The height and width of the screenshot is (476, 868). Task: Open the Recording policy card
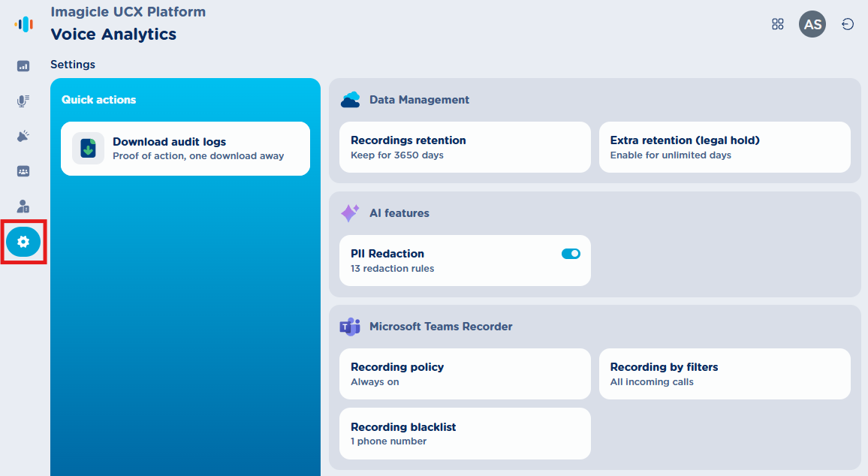point(465,374)
